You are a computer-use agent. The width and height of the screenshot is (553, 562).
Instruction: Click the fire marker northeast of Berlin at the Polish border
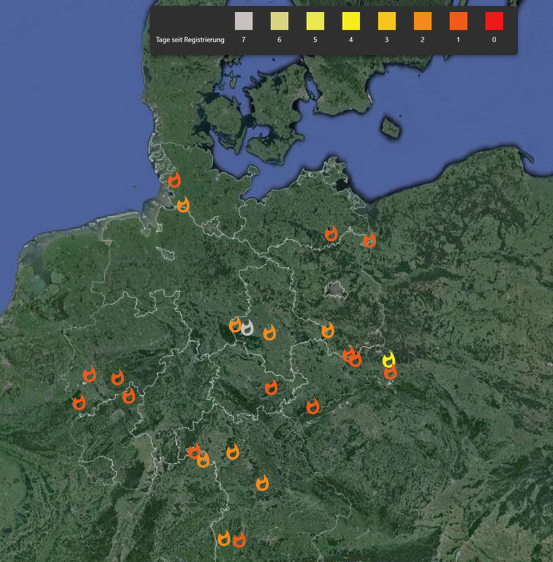[370, 240]
